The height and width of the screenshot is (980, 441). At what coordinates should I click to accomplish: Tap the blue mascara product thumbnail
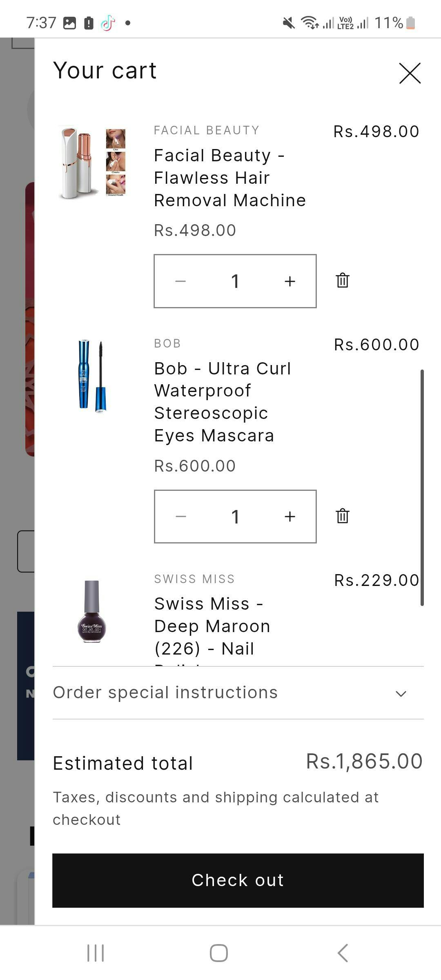(92, 376)
